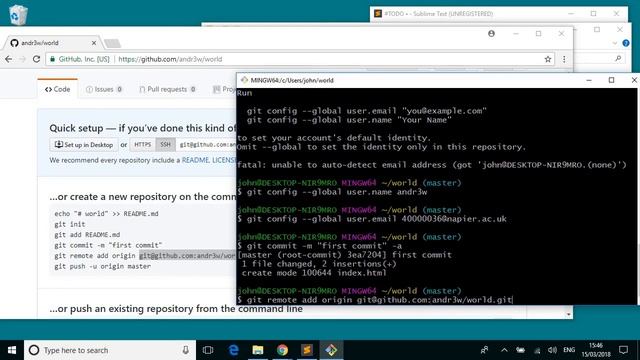Screen dimensions: 640x360
Task: Open File Explorer from taskbar
Action: tap(258, 350)
